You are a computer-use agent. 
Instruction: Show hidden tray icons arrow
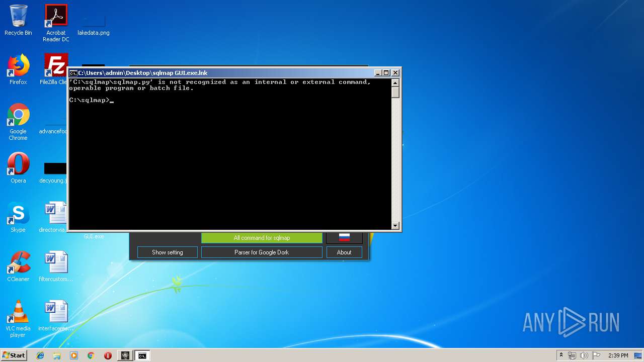[561, 355]
